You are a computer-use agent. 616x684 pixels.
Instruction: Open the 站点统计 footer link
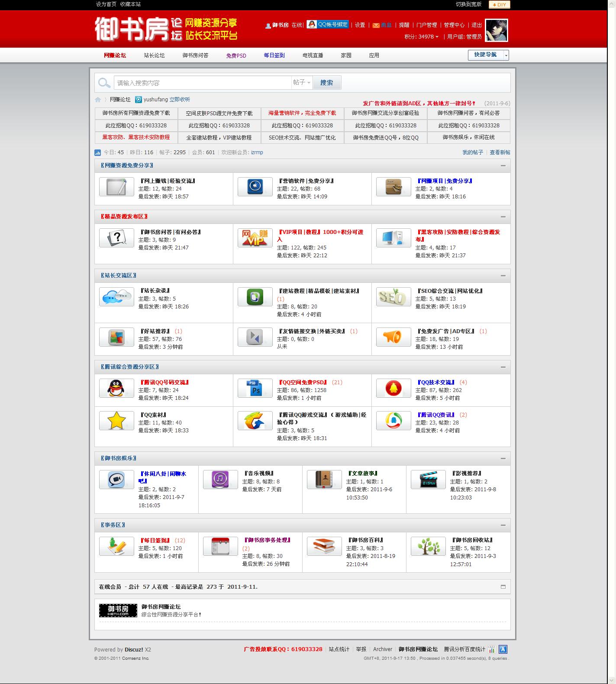click(339, 649)
